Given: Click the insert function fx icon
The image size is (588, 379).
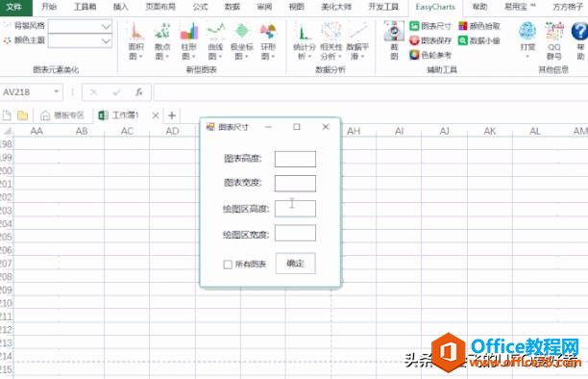Looking at the screenshot, I should tap(138, 92).
